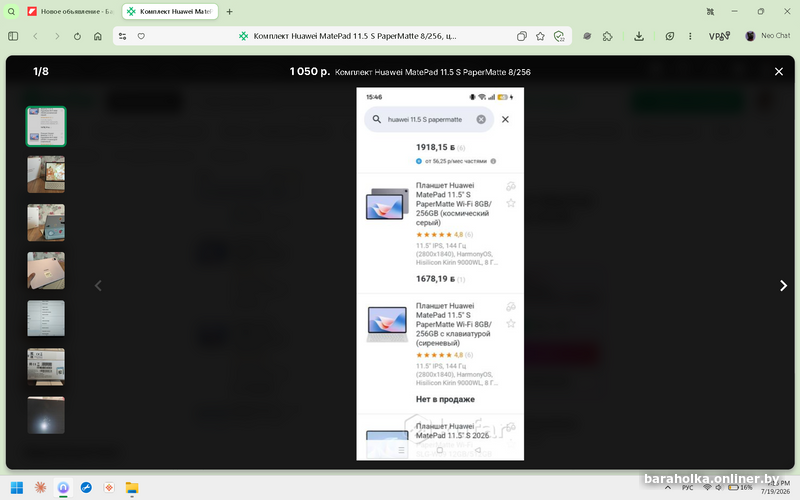Open a new browser tab

[230, 11]
